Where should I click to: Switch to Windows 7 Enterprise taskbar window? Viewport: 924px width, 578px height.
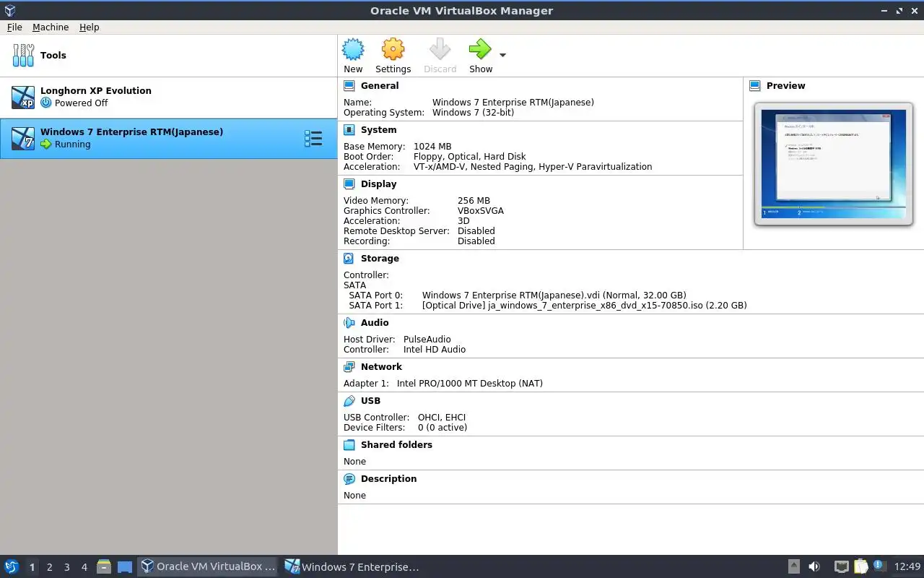tap(352, 566)
